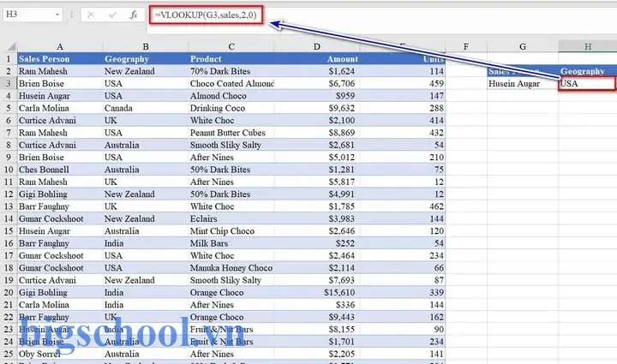Select row 20 header
The width and height of the screenshot is (617, 364).
[9, 292]
